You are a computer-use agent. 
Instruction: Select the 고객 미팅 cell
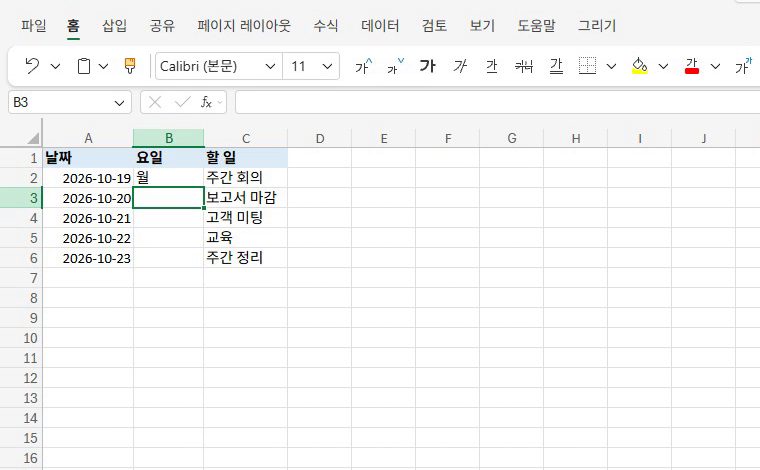click(x=246, y=218)
